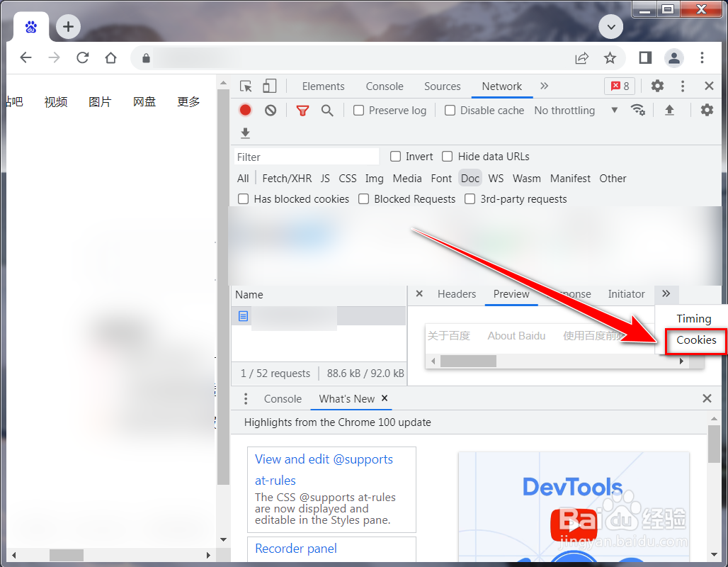Open the user profile menu
This screenshot has width=728, height=567.
(x=674, y=57)
